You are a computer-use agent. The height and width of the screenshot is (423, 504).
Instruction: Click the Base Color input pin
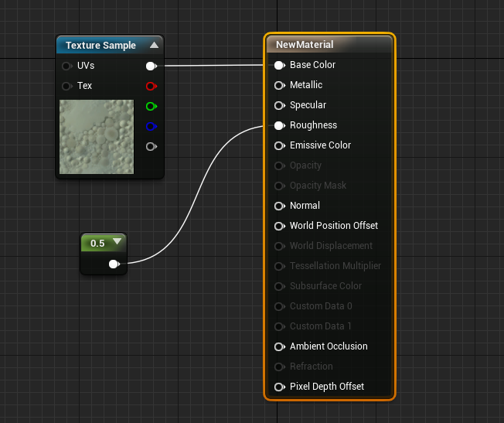[280, 65]
